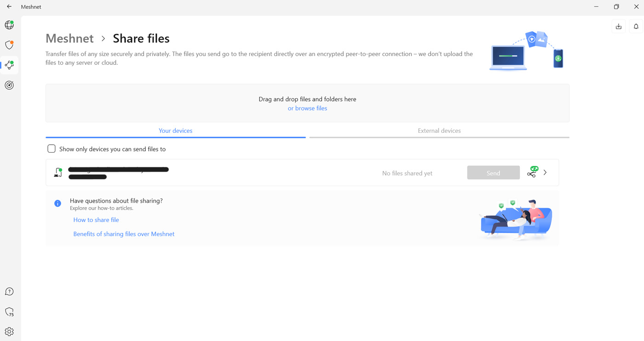
Task: Open the settings gear icon
Action: click(9, 332)
